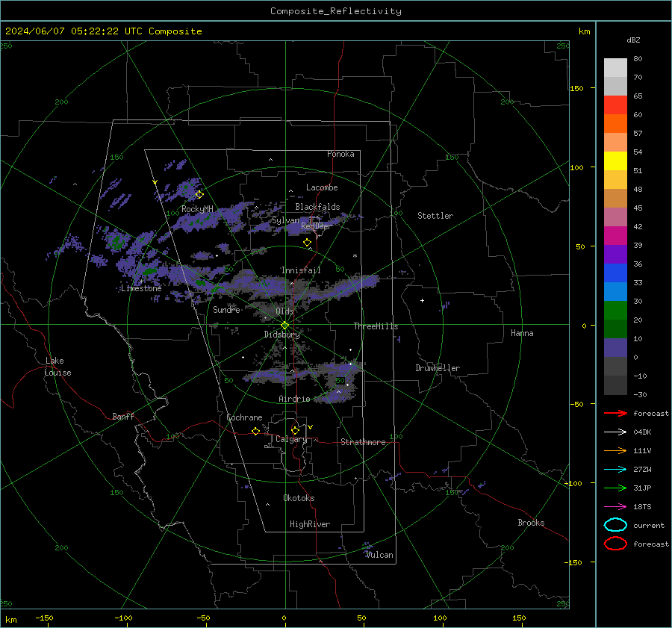Image resolution: width=672 pixels, height=628 pixels.
Task: Click the RockyMH label
Action: (197, 209)
